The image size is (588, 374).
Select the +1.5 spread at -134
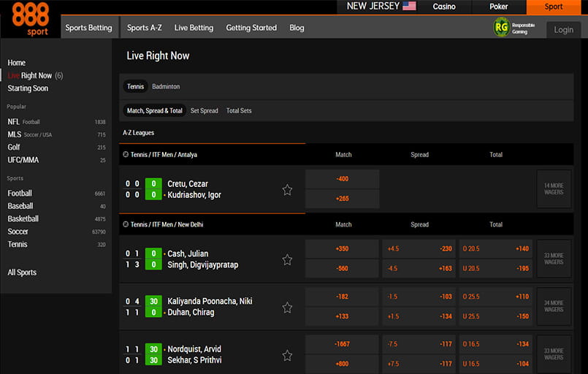coord(419,316)
